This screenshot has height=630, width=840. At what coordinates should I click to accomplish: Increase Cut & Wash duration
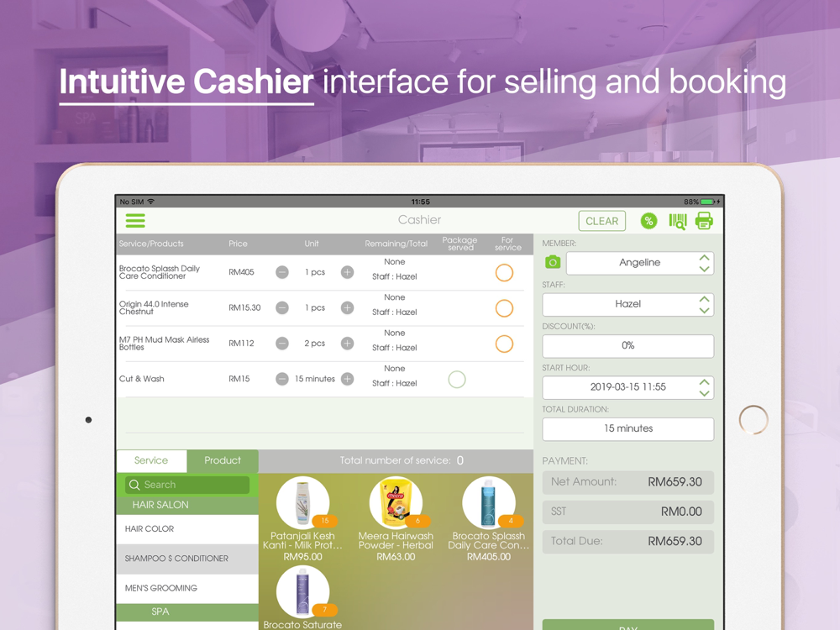[x=347, y=380]
